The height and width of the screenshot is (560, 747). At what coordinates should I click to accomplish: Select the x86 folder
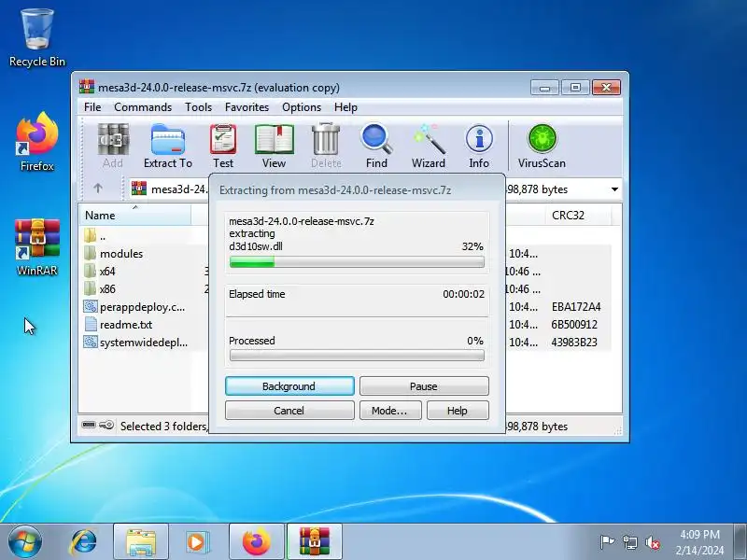[100, 289]
